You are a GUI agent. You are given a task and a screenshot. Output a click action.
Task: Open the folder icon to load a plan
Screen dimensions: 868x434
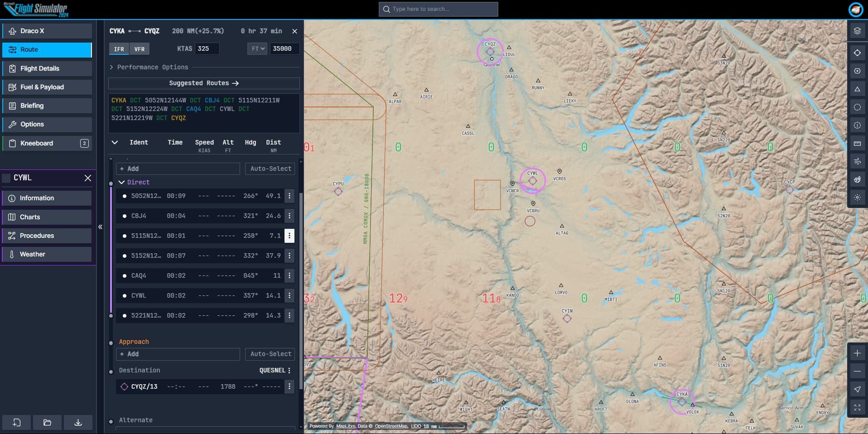(47, 422)
